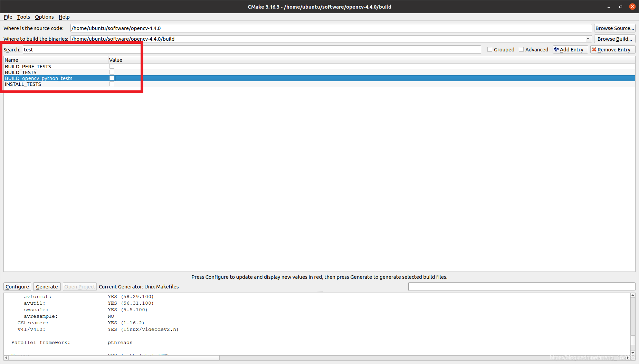
Task: Click the 'Current Generator: Unix Makefiles' label
Action: 139,287
